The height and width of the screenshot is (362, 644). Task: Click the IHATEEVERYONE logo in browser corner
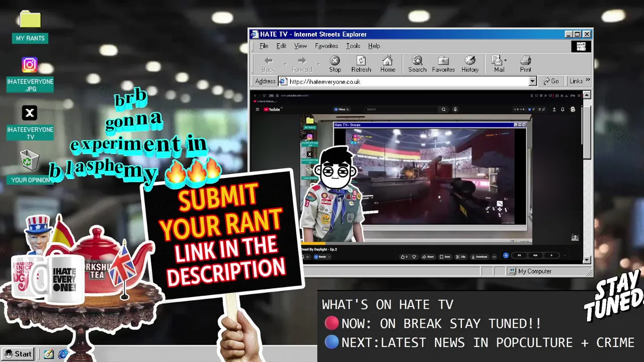(581, 46)
